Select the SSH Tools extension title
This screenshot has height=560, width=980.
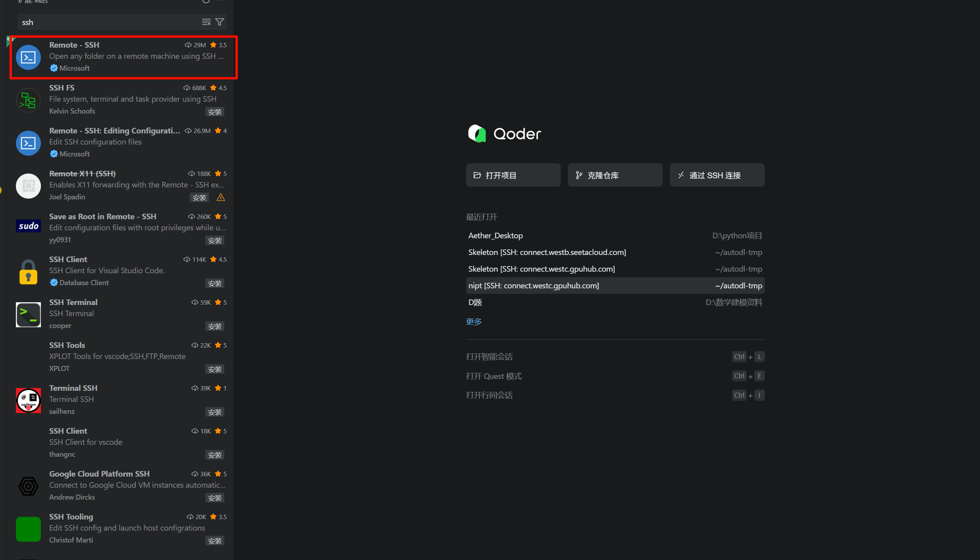[67, 345]
